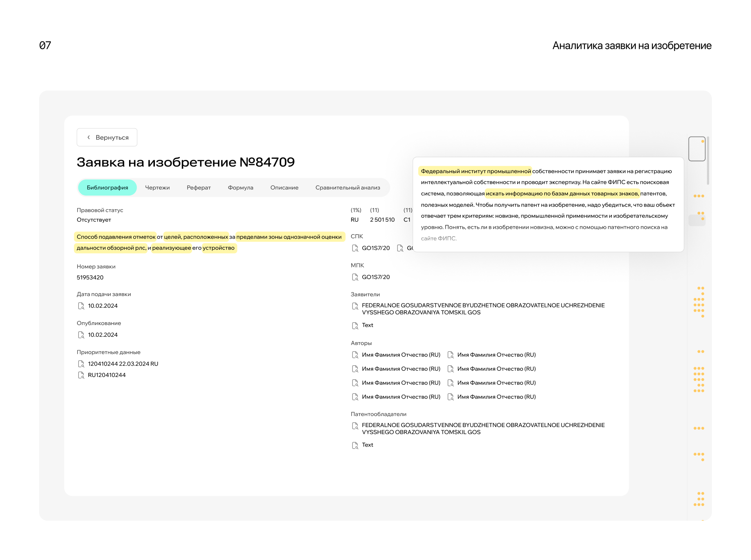Open the Формула tab
Viewport: 751px width, 560px height.
click(240, 188)
